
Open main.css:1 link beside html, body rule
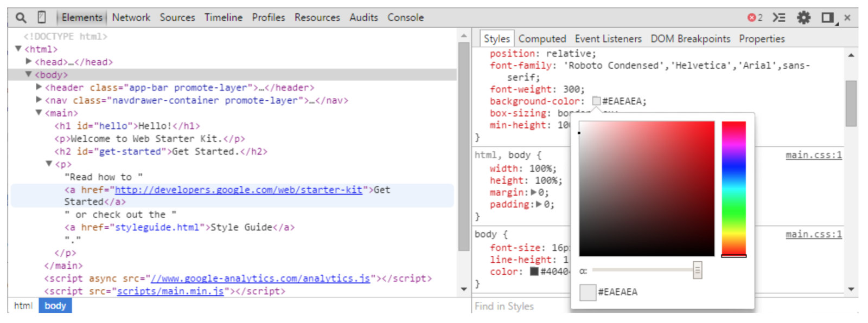coord(814,155)
